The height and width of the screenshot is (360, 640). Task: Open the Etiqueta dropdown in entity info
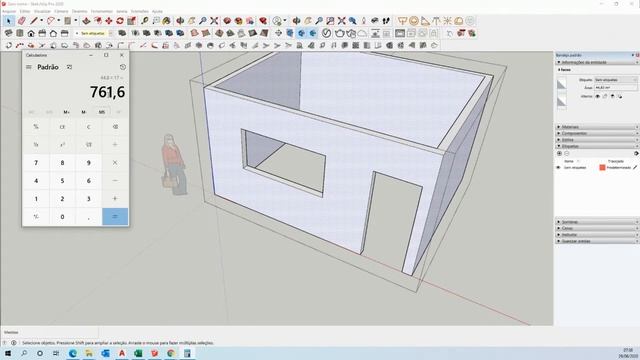pos(616,80)
